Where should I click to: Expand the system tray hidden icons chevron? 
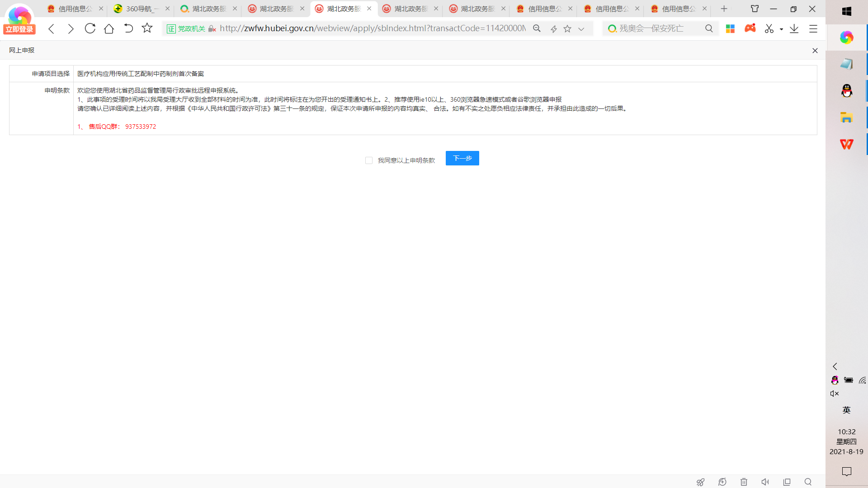(x=835, y=366)
